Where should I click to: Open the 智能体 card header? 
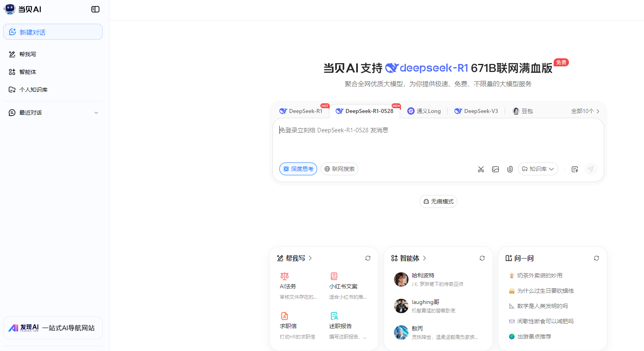click(x=409, y=258)
